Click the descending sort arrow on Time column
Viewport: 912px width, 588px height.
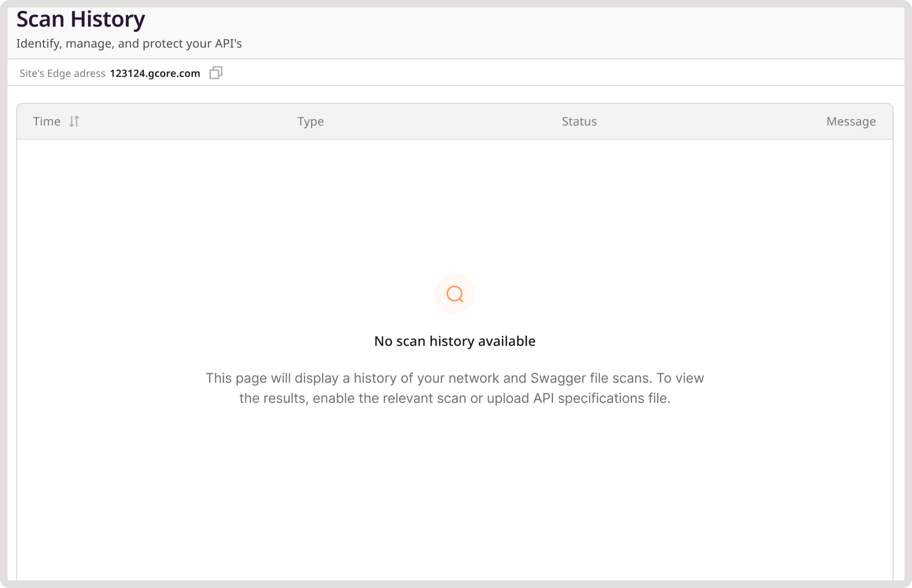coord(71,121)
